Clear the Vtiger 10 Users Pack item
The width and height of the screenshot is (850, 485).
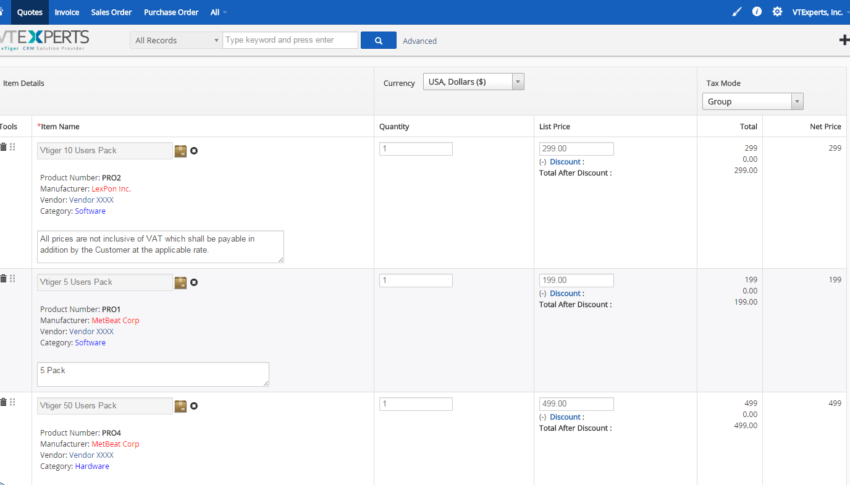point(194,151)
